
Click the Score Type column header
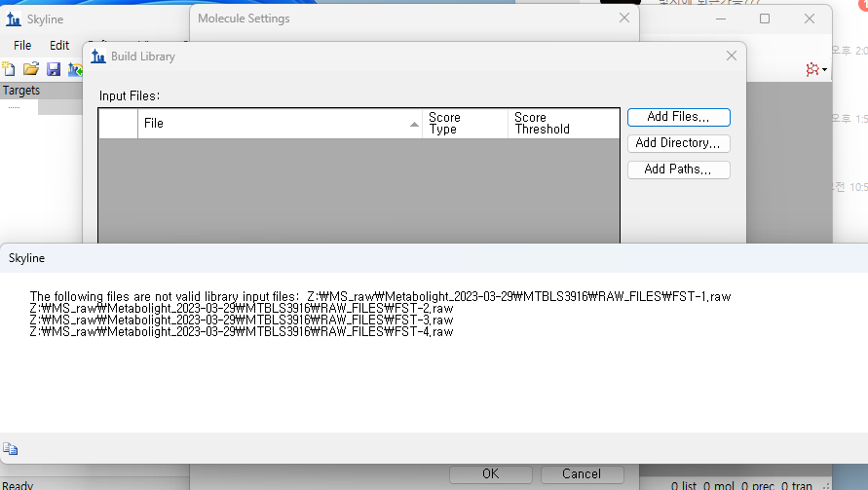[x=465, y=124]
